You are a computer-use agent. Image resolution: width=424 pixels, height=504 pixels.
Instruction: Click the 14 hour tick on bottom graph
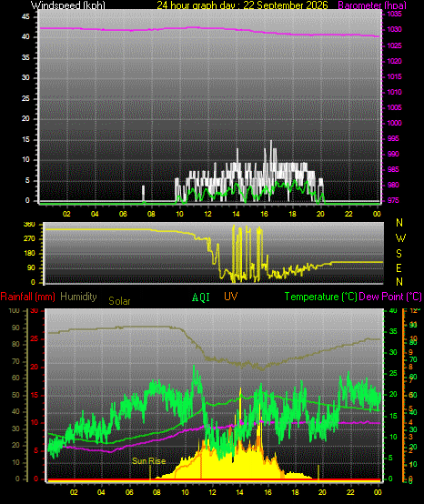tap(240, 492)
